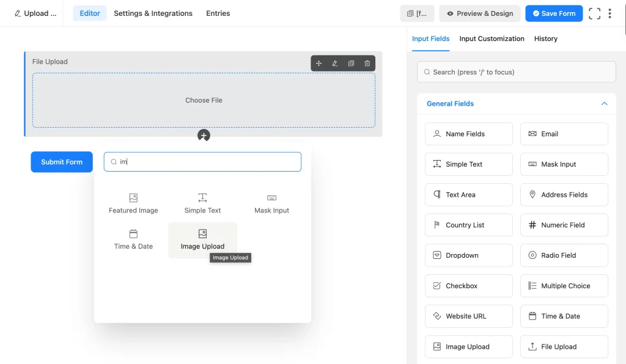Add Country List field from sidebar
Image resolution: width=626 pixels, height=364 pixels.
tap(469, 225)
